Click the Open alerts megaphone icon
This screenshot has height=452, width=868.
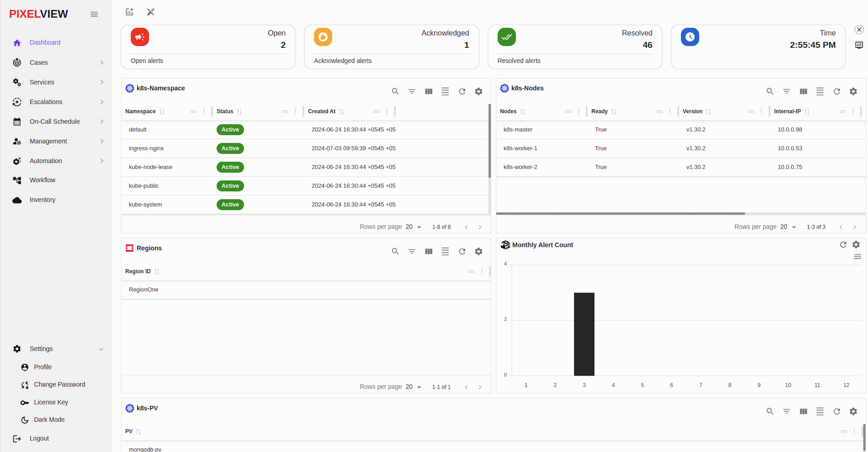pos(140,37)
